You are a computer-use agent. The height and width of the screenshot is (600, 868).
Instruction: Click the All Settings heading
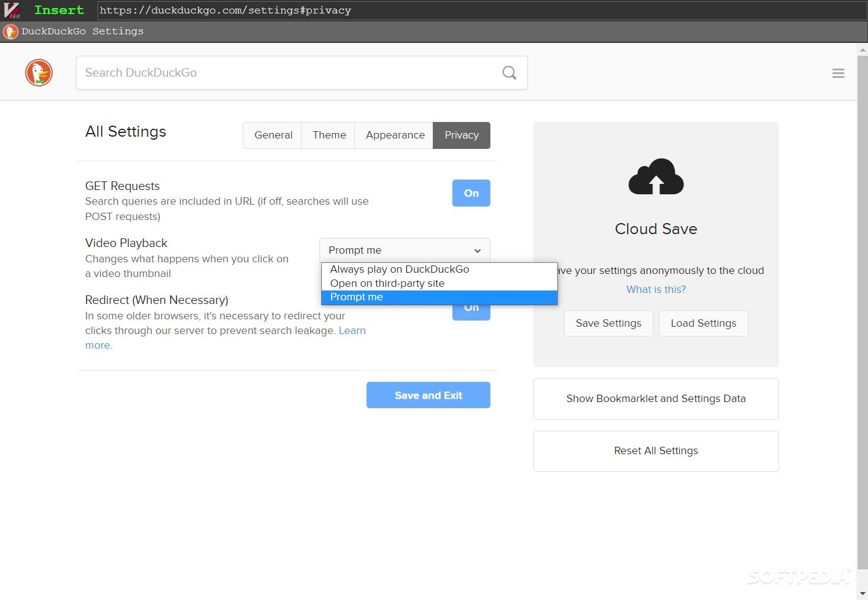point(126,132)
